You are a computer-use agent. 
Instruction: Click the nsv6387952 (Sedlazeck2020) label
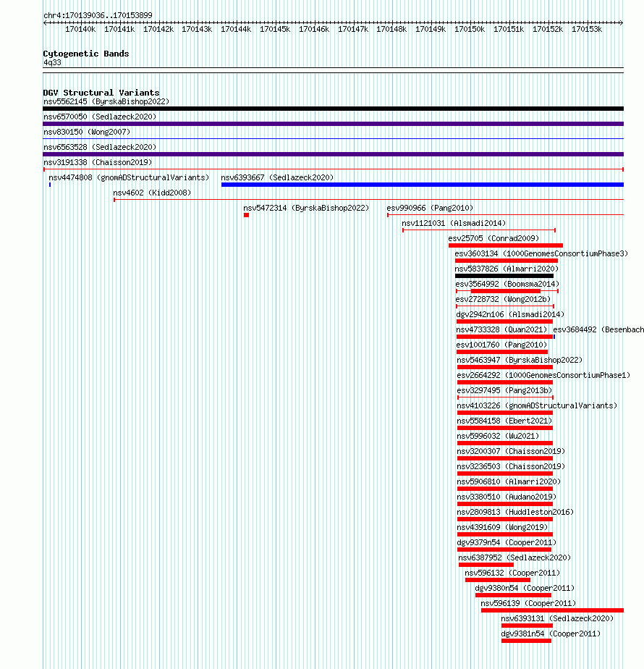(514, 558)
